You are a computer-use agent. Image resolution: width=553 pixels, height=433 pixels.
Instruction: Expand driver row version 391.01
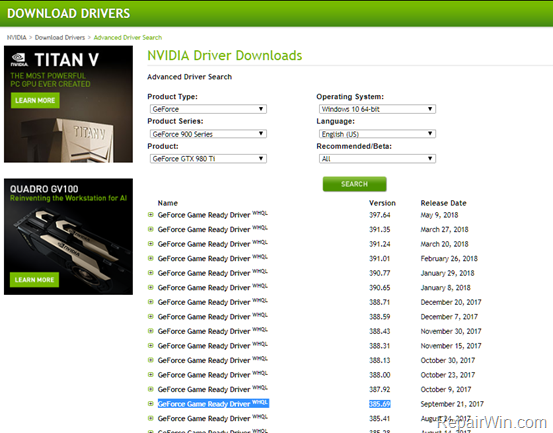pyautogui.click(x=151, y=258)
